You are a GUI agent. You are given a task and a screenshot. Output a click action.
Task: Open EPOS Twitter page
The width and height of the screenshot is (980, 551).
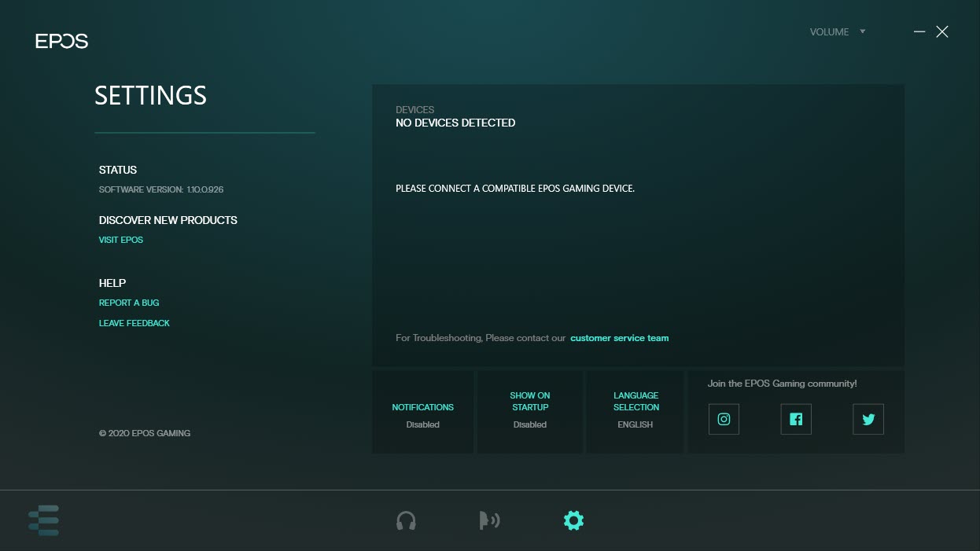868,419
